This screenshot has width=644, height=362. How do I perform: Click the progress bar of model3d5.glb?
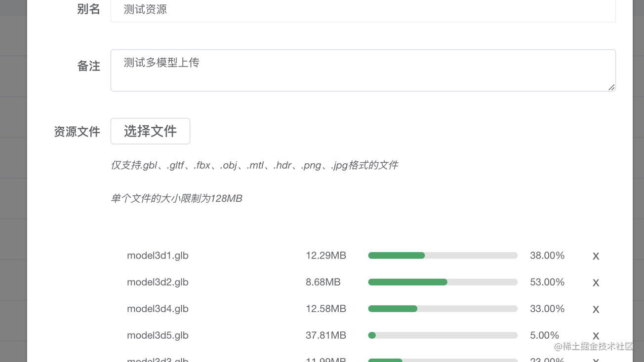tap(443, 335)
